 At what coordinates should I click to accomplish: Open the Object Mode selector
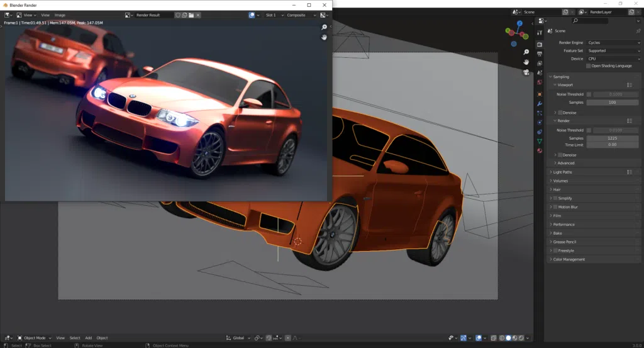coord(35,338)
